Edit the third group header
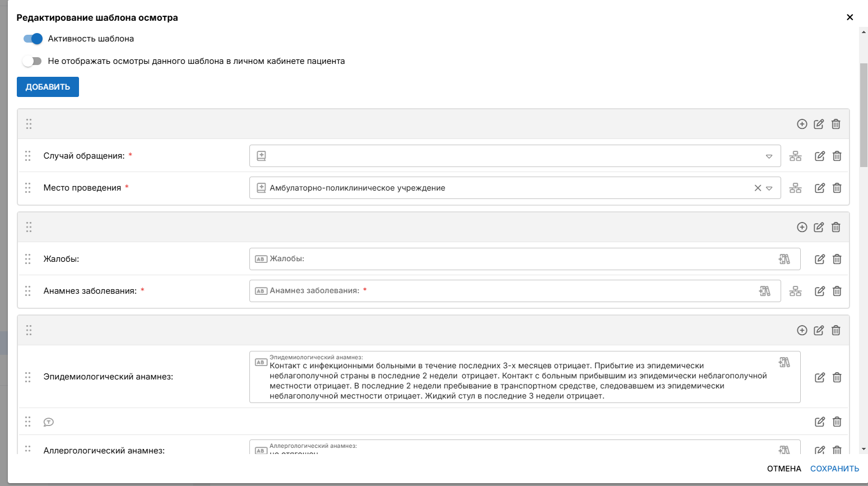This screenshot has width=868, height=486. tap(819, 330)
